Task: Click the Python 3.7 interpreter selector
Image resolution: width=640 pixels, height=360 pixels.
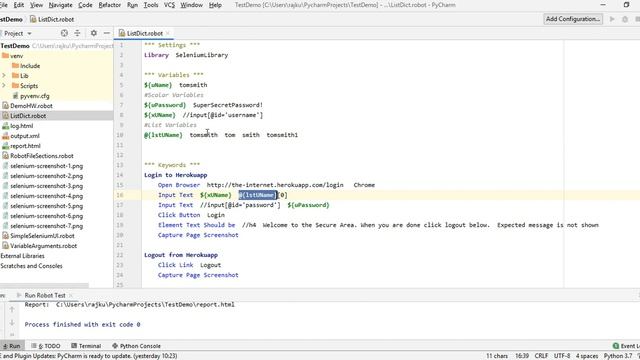Action: (x=618, y=356)
